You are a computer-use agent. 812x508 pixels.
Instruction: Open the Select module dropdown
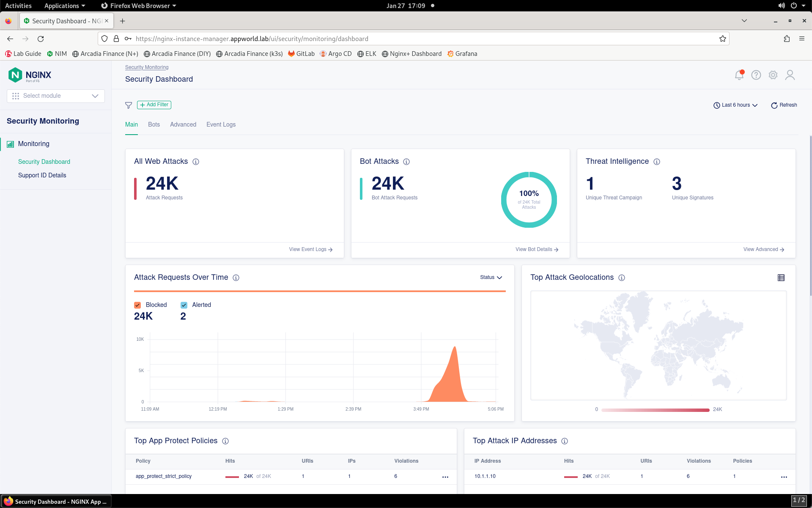coord(56,96)
